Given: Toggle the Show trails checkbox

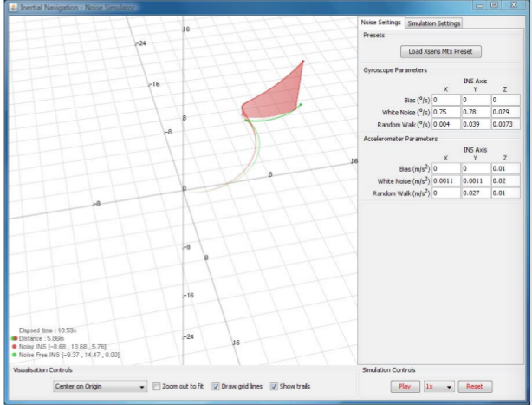Looking at the screenshot, I should pyautogui.click(x=274, y=386).
